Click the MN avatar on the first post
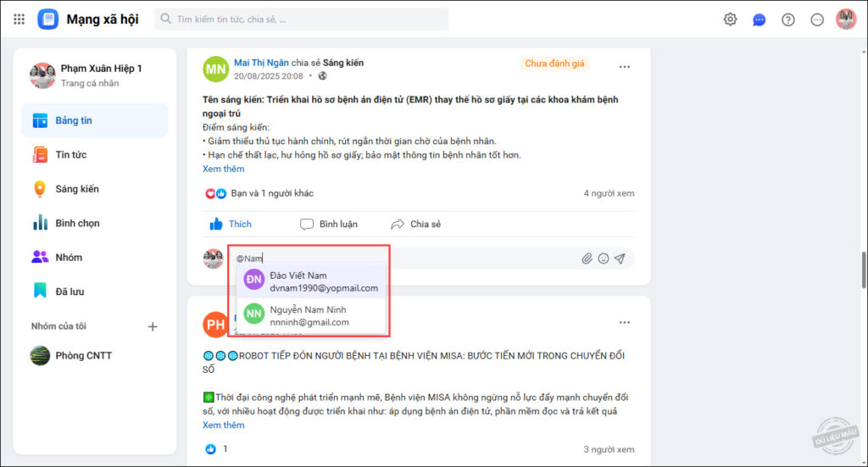The width and height of the screenshot is (868, 467). coord(216,69)
